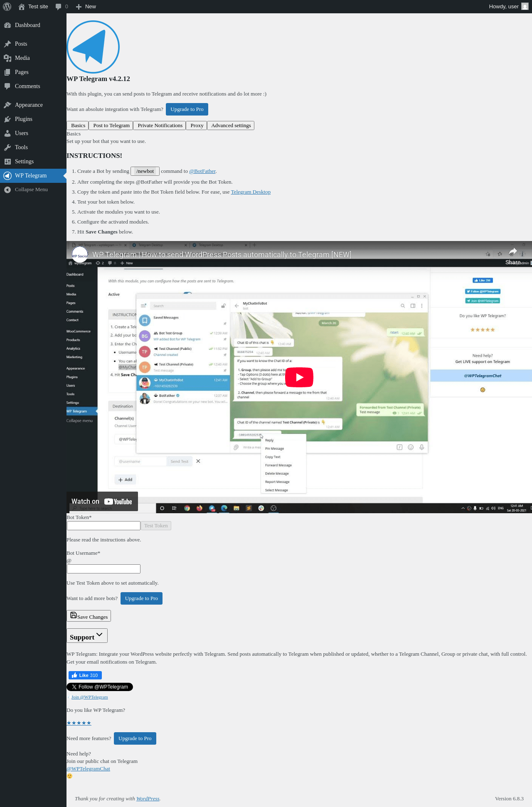532x807 pixels.
Task: Open the Media library menu
Action: 33,58
